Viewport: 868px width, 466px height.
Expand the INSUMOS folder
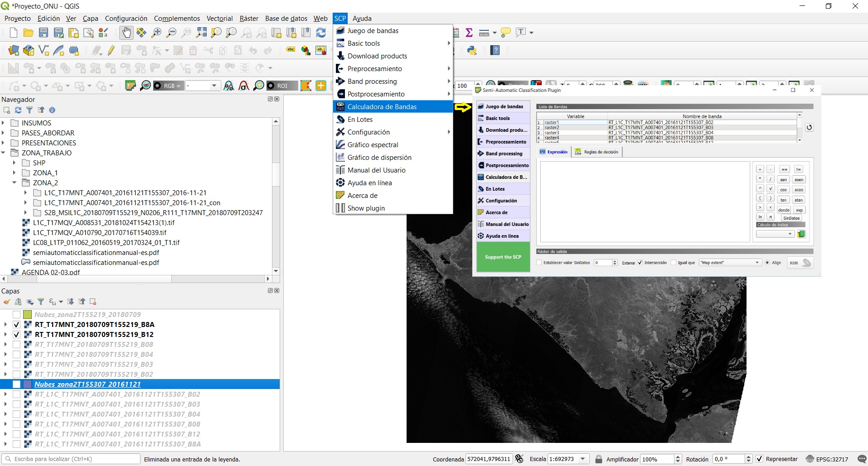[4, 123]
